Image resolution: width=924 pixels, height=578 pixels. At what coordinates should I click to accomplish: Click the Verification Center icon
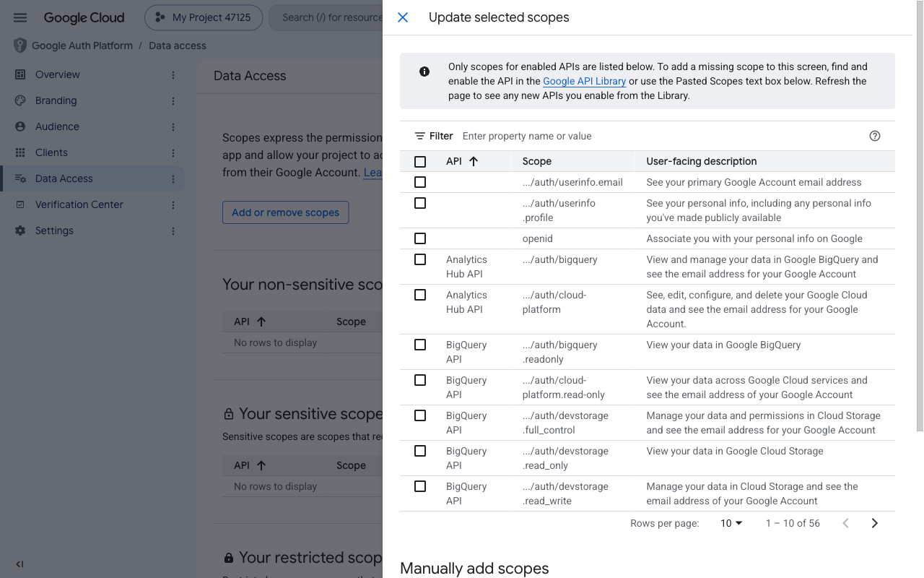(20, 204)
